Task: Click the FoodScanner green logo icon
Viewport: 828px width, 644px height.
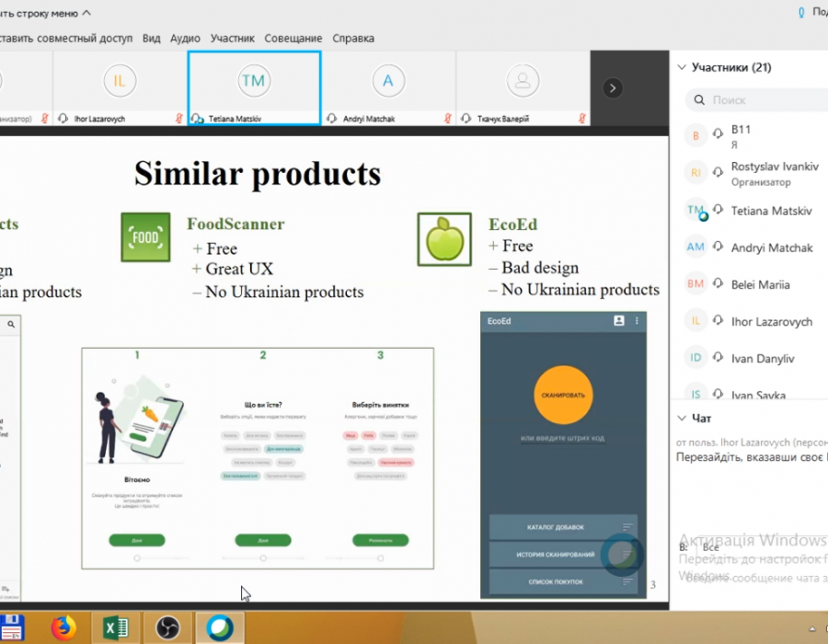Action: pos(145,237)
